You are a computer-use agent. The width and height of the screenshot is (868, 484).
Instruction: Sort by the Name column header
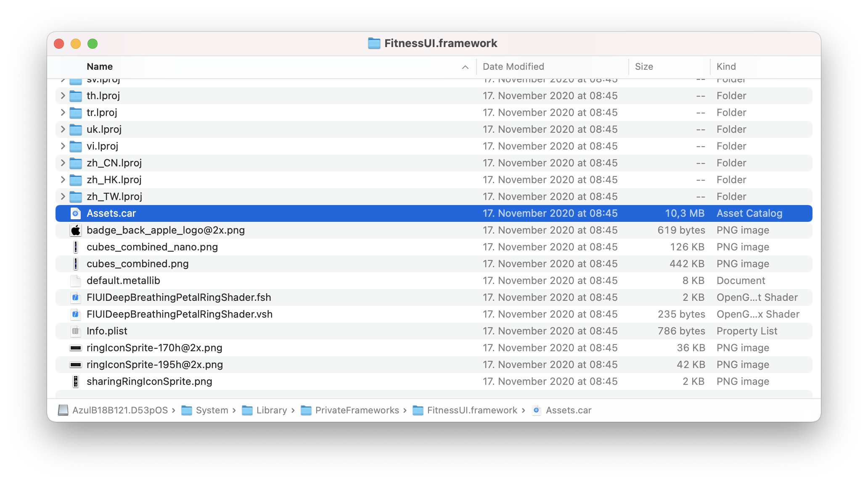(100, 66)
